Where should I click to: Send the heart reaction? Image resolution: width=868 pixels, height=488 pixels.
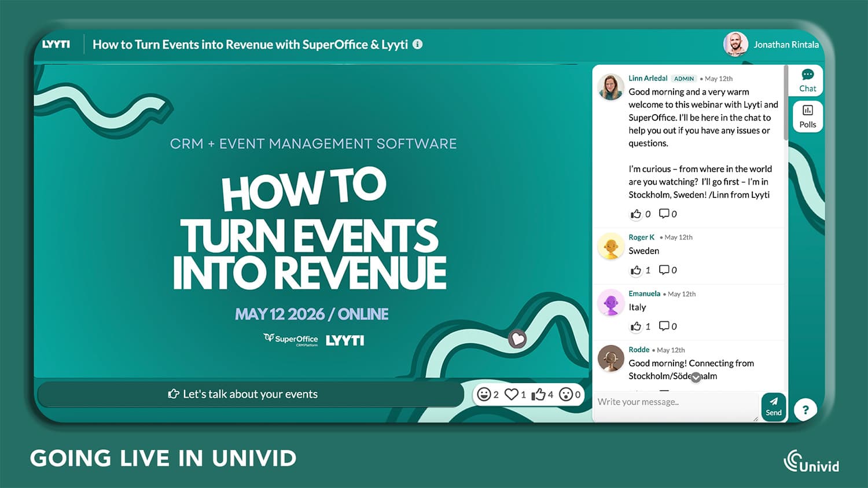point(512,394)
